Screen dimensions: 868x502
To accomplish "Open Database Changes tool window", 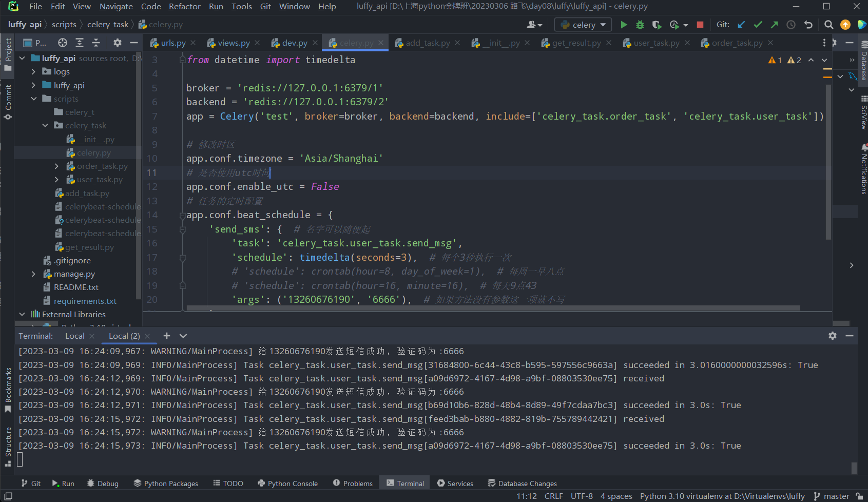I will [522, 484].
